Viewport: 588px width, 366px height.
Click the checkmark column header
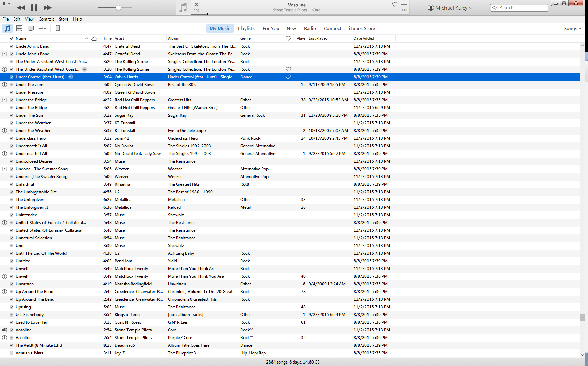(11, 39)
